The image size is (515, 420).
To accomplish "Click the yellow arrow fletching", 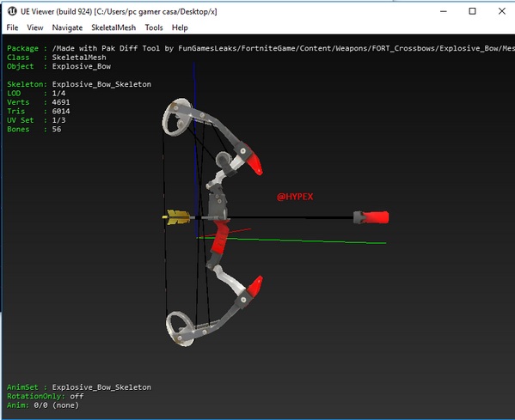I will coord(178,217).
